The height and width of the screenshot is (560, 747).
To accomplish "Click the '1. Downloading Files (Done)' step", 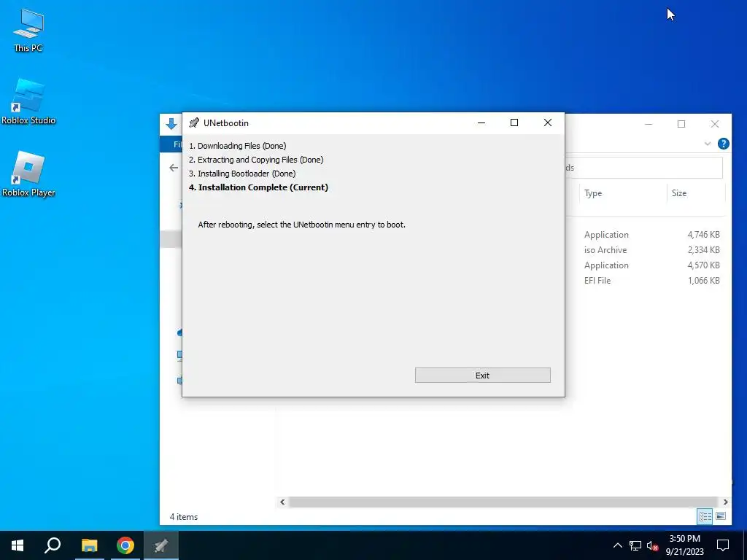I will tap(238, 146).
